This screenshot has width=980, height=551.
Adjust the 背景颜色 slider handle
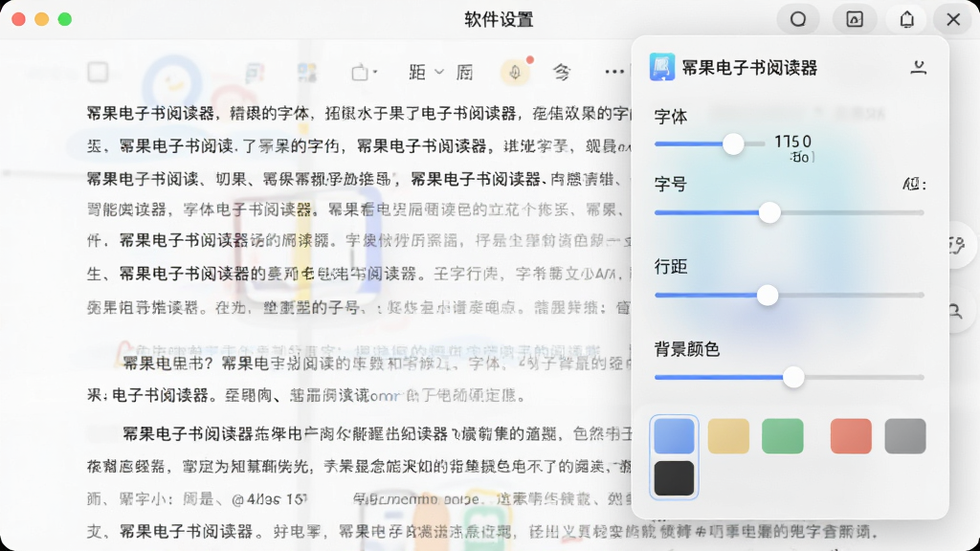pos(793,377)
